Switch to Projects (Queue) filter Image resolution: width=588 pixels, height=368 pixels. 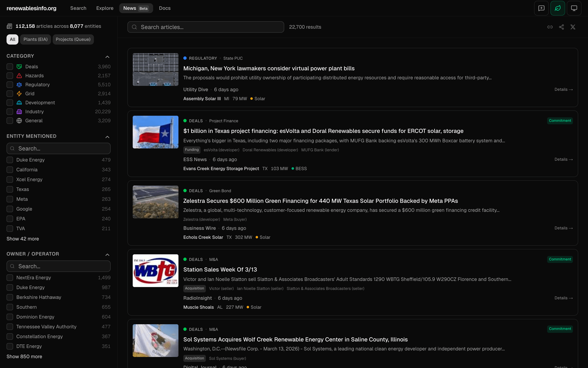pyautogui.click(x=73, y=39)
